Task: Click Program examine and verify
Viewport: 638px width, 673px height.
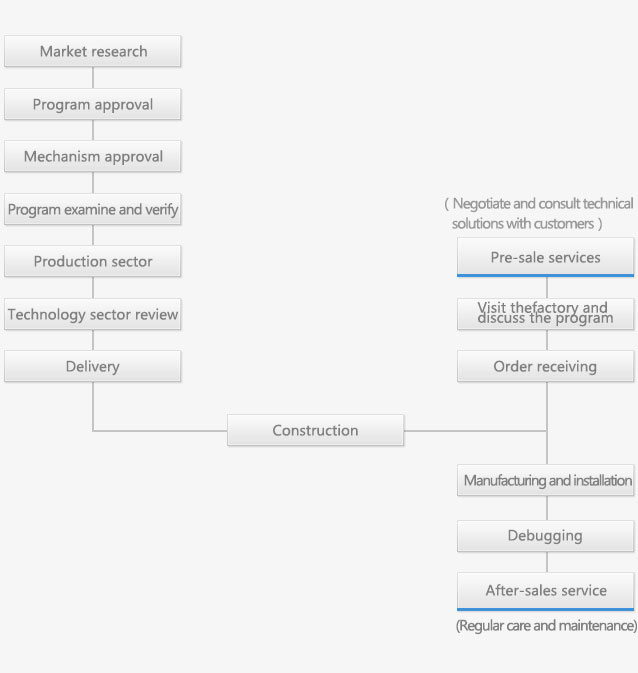Action: click(93, 209)
